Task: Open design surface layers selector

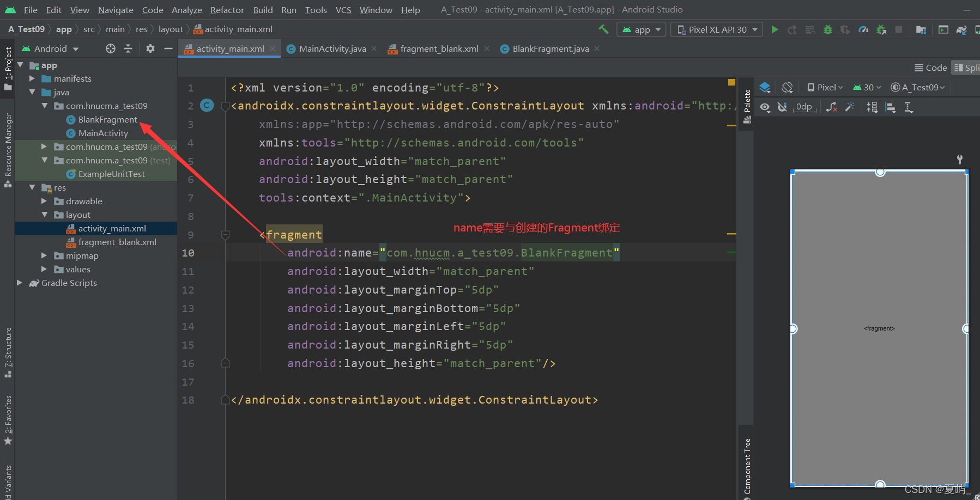Action: pos(765,87)
